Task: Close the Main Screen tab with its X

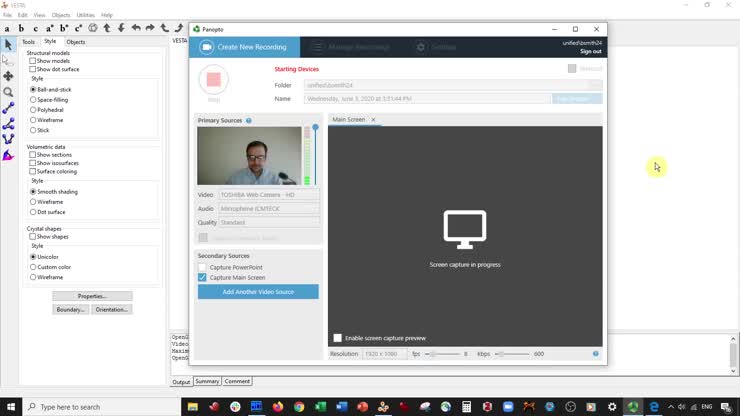Action: (x=374, y=120)
